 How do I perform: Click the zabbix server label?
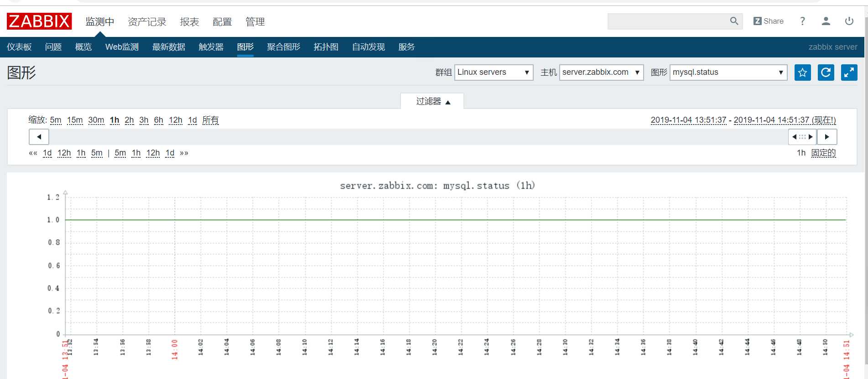point(833,47)
